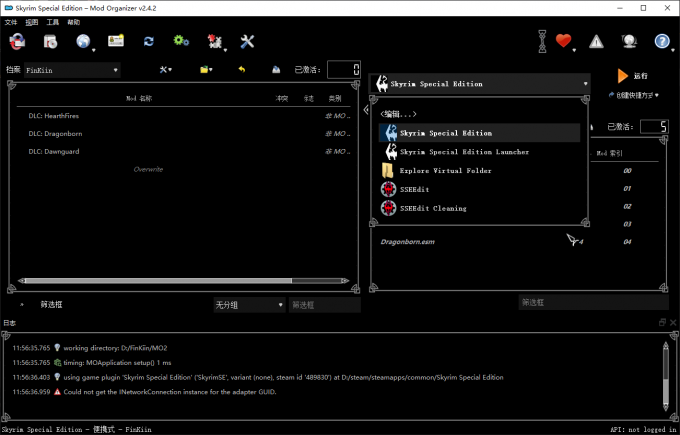Choose <编辑...> in executable list
This screenshot has width=680, height=435.
click(x=398, y=114)
